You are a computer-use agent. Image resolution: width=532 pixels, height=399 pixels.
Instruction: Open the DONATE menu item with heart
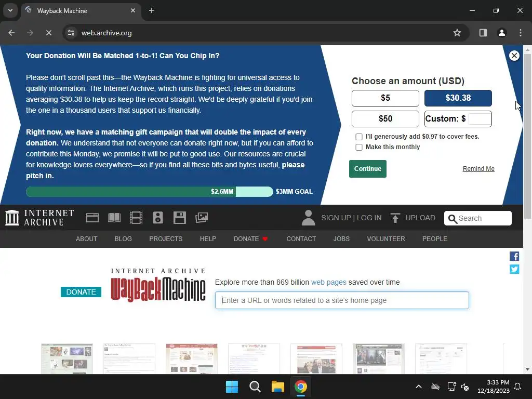click(x=250, y=239)
